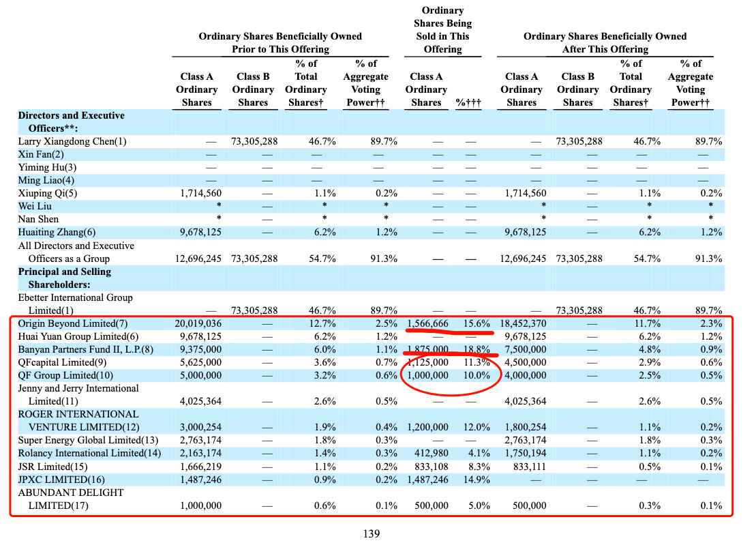Select the JSR Limited(15) row label

pos(53,467)
